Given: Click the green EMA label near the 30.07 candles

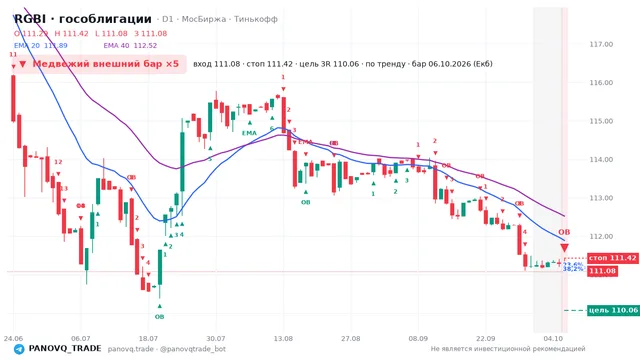Looking at the screenshot, I should click(249, 133).
